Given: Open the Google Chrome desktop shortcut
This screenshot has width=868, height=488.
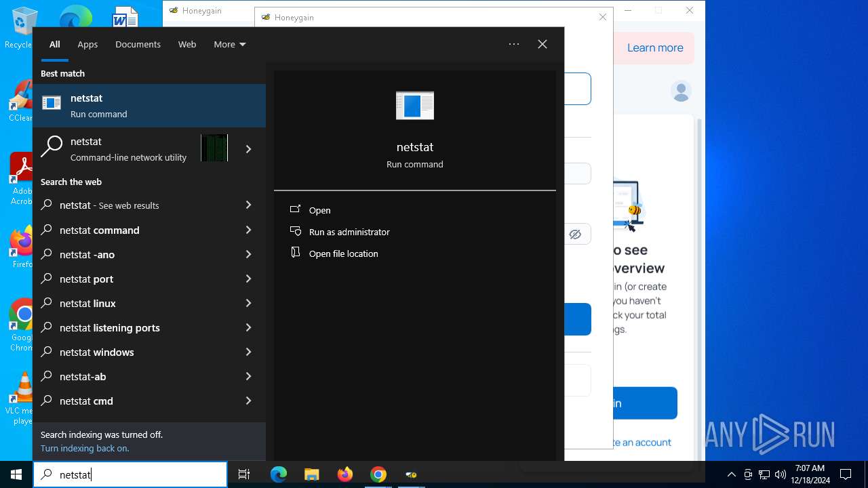Looking at the screenshot, I should (20, 325).
